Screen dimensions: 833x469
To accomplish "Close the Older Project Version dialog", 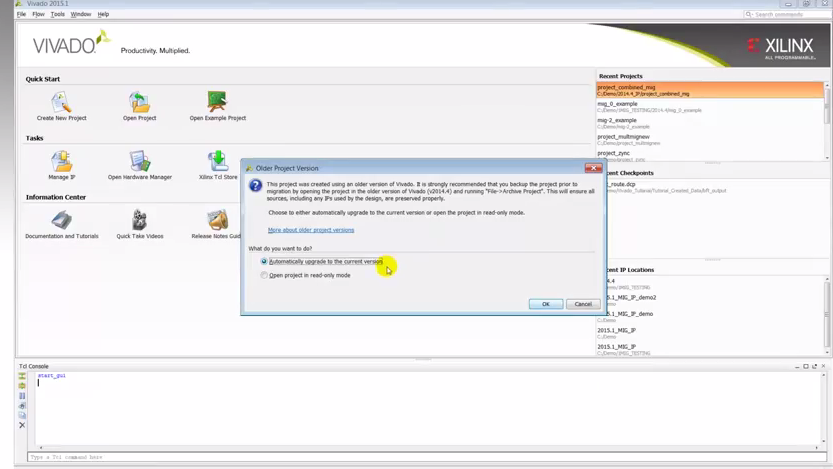I will (593, 168).
